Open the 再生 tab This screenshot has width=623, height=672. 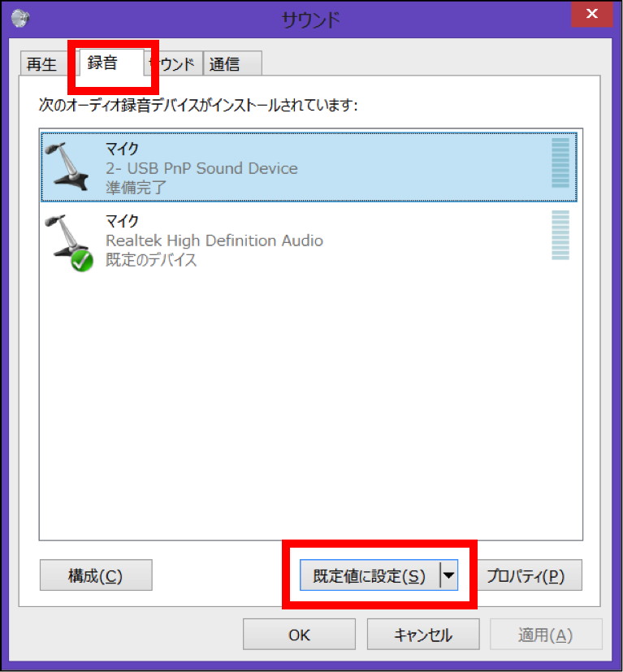click(x=42, y=64)
